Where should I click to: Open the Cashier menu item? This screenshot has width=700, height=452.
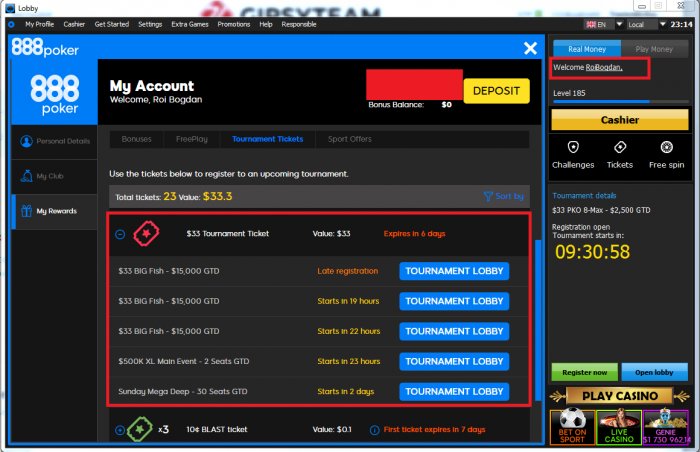[x=74, y=24]
